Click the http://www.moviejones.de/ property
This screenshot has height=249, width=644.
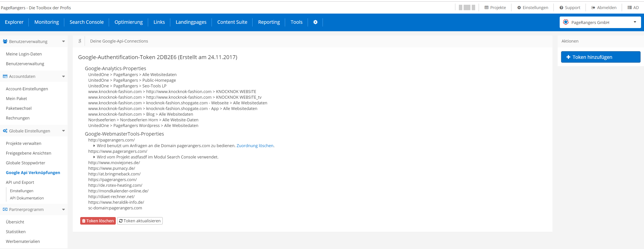(114, 163)
